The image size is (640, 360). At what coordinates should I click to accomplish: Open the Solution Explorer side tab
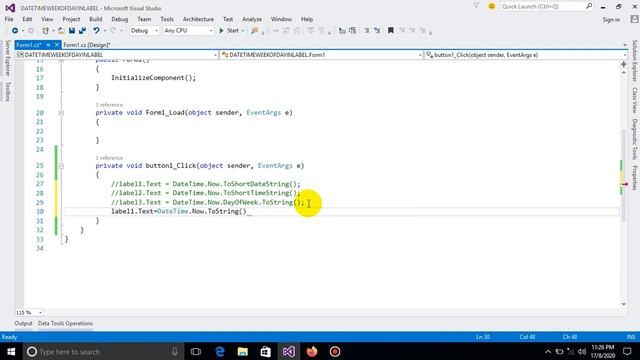635,61
